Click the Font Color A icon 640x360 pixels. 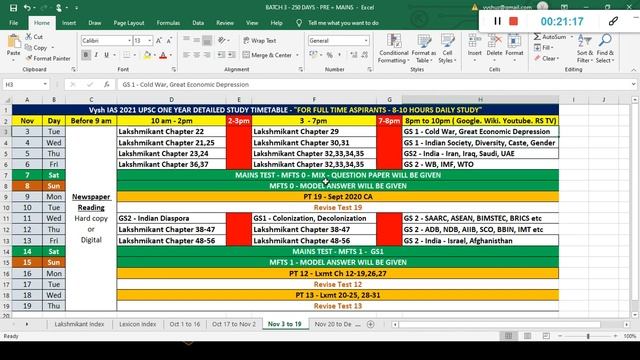(163, 55)
